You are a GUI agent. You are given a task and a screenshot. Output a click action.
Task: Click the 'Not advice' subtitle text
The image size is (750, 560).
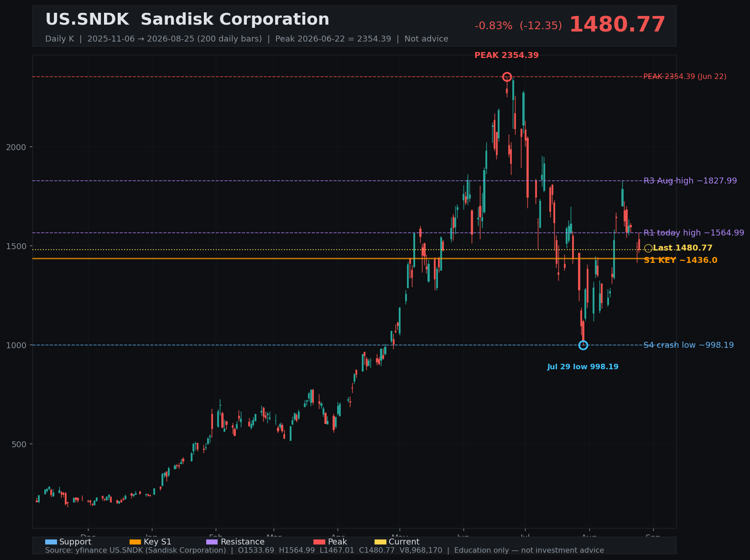426,39
